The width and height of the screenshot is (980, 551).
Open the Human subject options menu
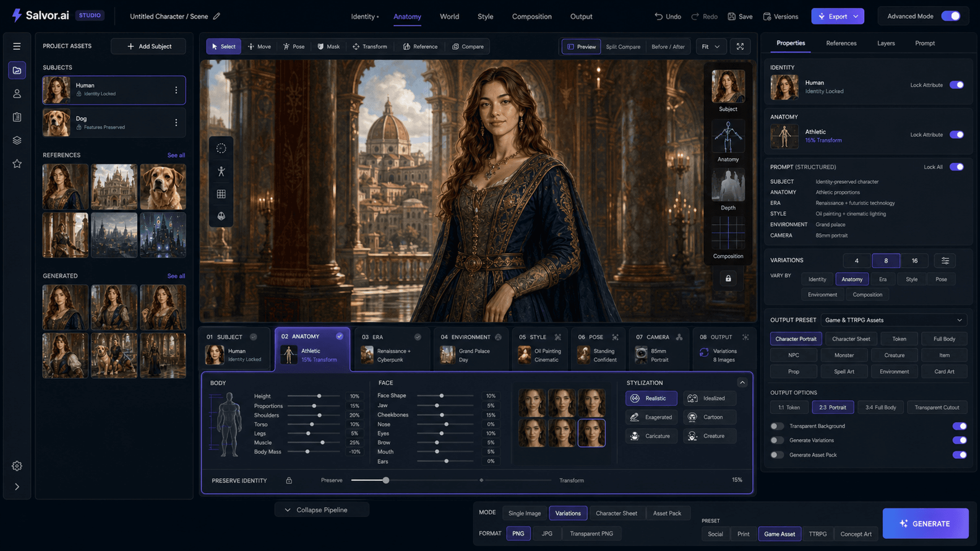(x=176, y=90)
